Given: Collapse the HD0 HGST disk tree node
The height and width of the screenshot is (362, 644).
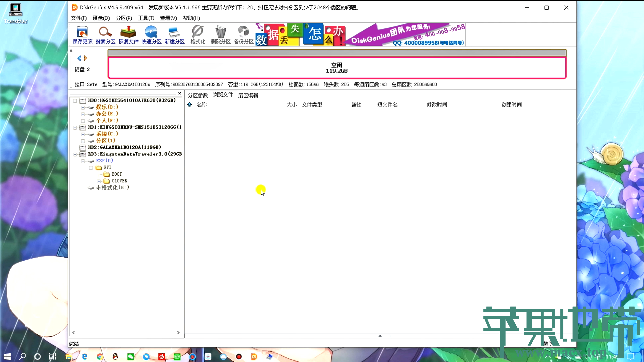Looking at the screenshot, I should [75, 101].
